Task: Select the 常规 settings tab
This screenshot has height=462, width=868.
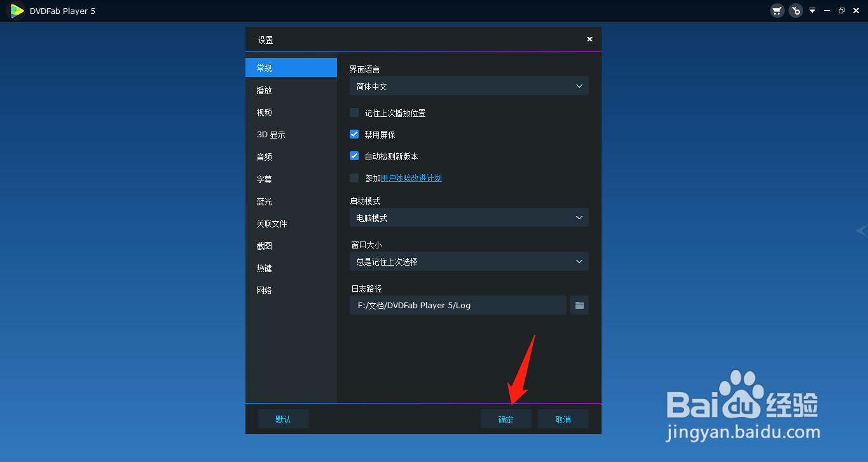Action: tap(291, 67)
